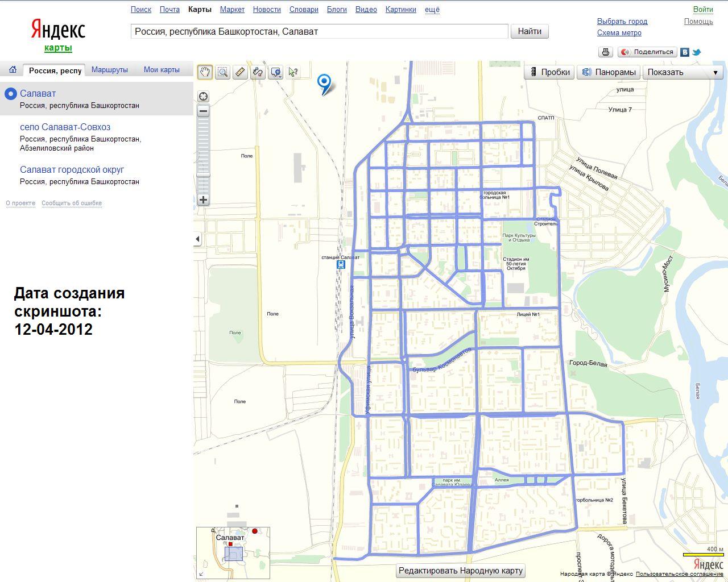Click the Лицей №1 map label
Image resolution: width=728 pixels, height=582 pixels.
[x=528, y=314]
